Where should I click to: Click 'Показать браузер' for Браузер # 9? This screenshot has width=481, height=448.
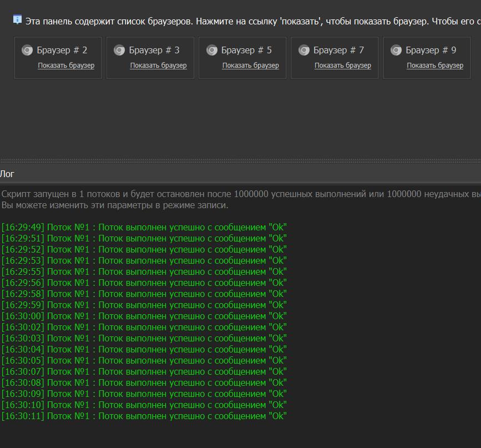[x=434, y=66]
